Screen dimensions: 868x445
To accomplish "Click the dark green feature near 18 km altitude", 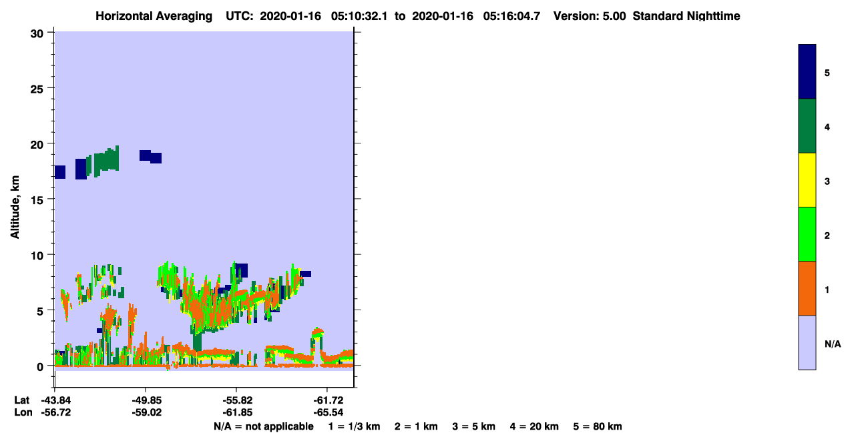I will 105,161.
